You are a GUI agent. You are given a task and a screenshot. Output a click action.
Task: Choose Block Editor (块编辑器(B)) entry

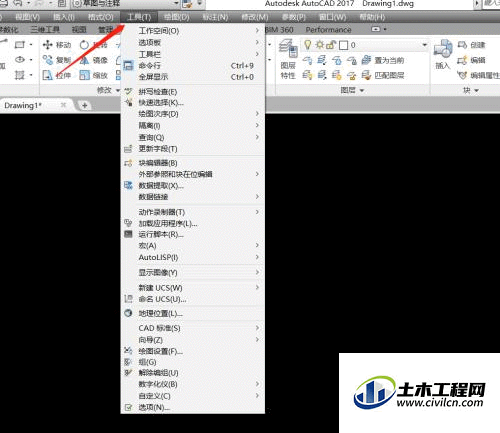[193, 163]
